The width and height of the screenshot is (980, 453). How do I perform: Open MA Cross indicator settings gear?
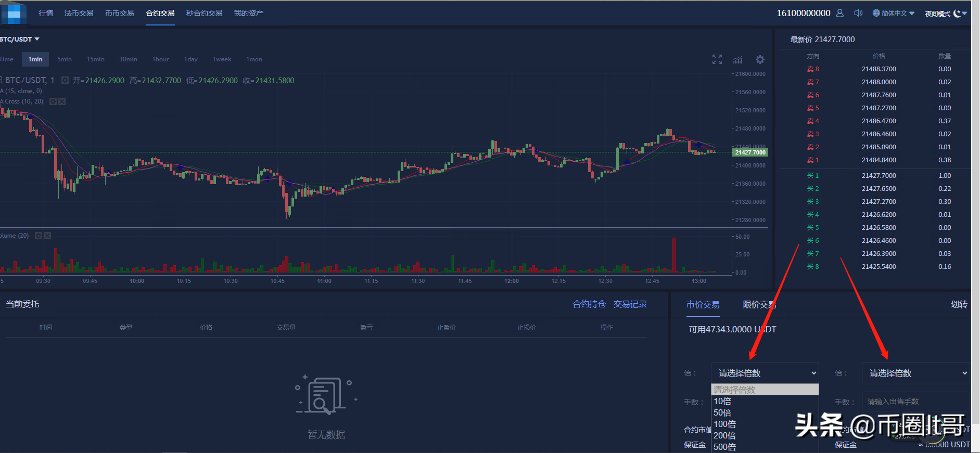pyautogui.click(x=53, y=101)
